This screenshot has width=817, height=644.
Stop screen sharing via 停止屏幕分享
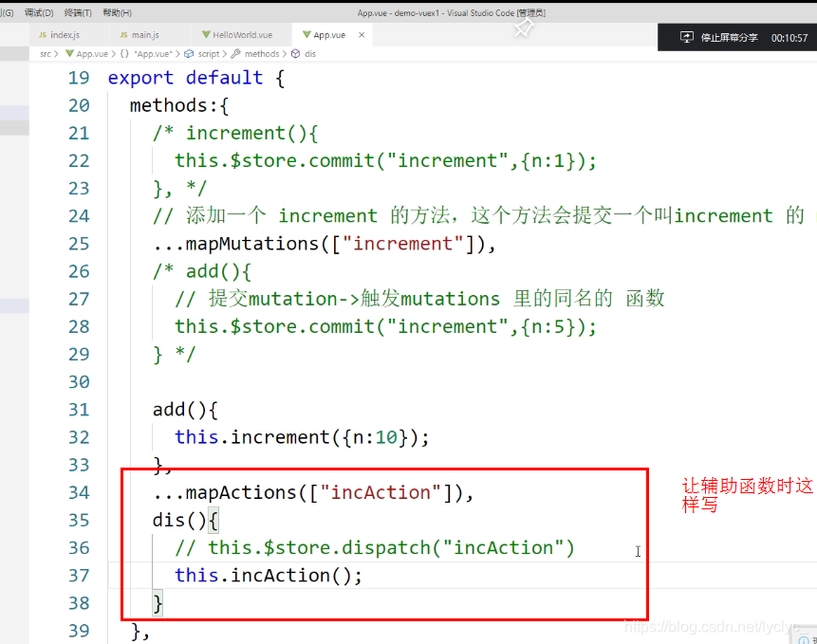pos(729,38)
